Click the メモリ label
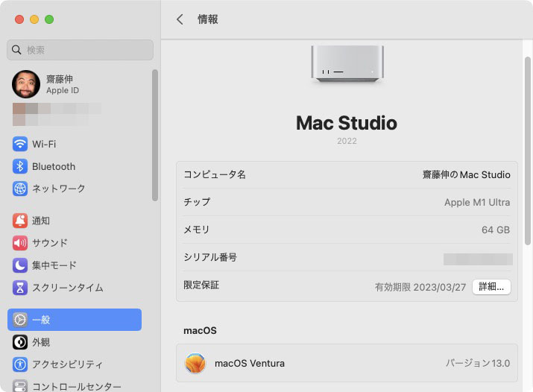Image resolution: width=533 pixels, height=392 pixels. (197, 230)
